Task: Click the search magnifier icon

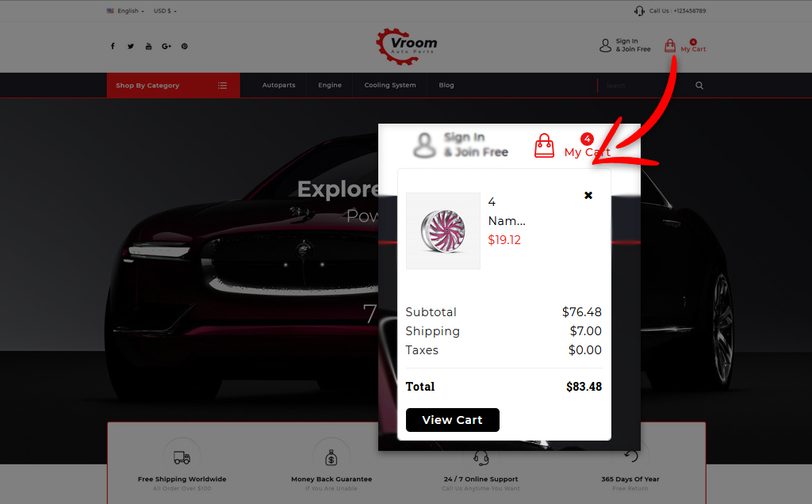Action: [x=699, y=86]
